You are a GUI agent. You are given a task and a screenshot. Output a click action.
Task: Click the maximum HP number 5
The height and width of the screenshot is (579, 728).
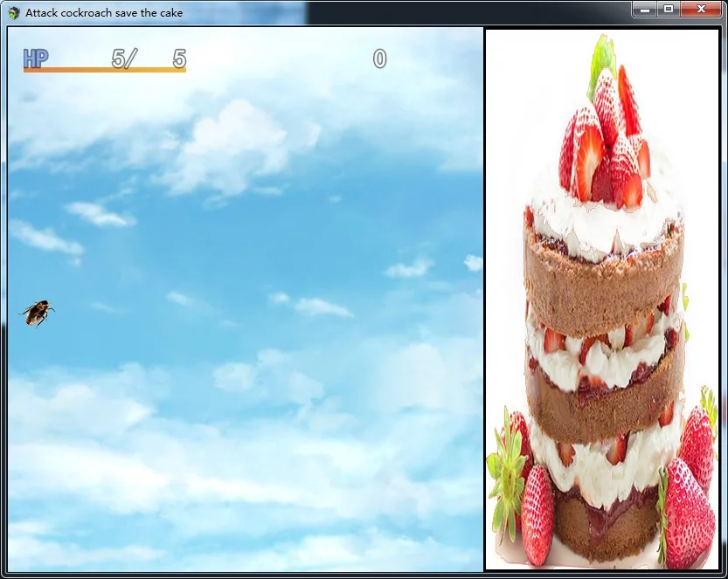pyautogui.click(x=179, y=59)
